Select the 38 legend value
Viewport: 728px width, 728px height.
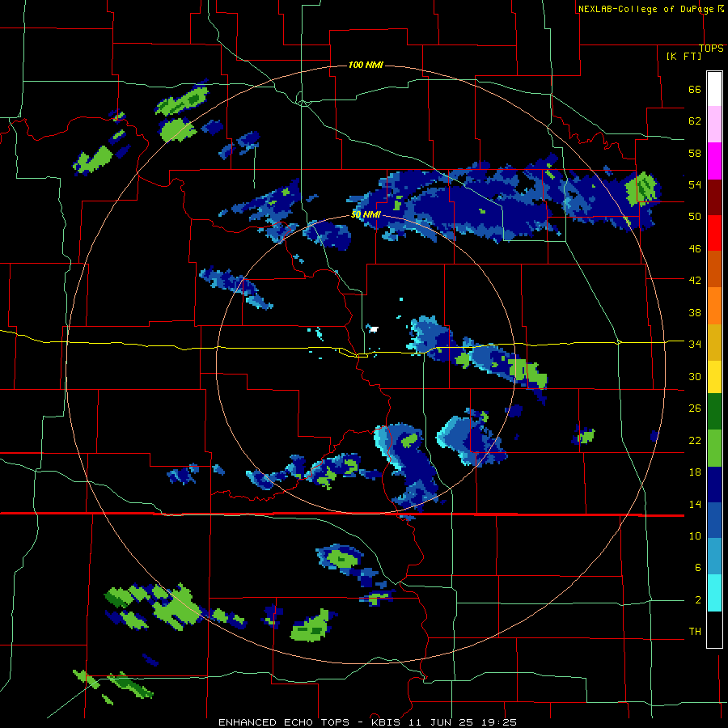coord(695,312)
